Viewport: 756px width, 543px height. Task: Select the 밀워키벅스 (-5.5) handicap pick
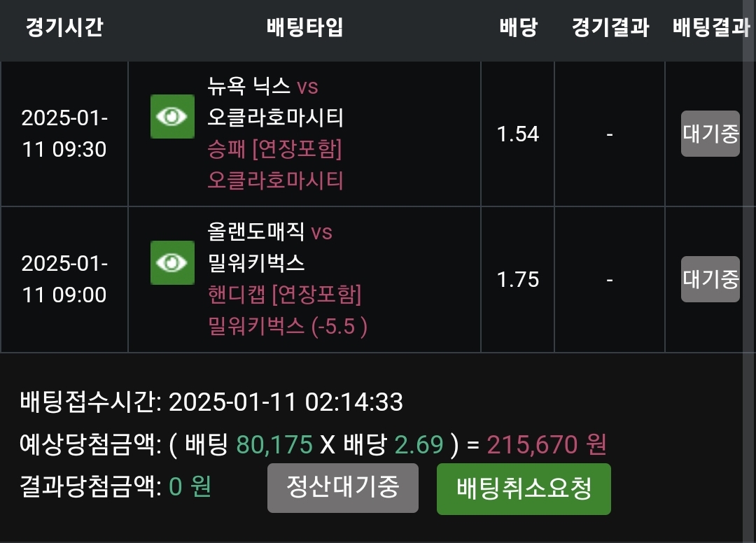point(288,325)
